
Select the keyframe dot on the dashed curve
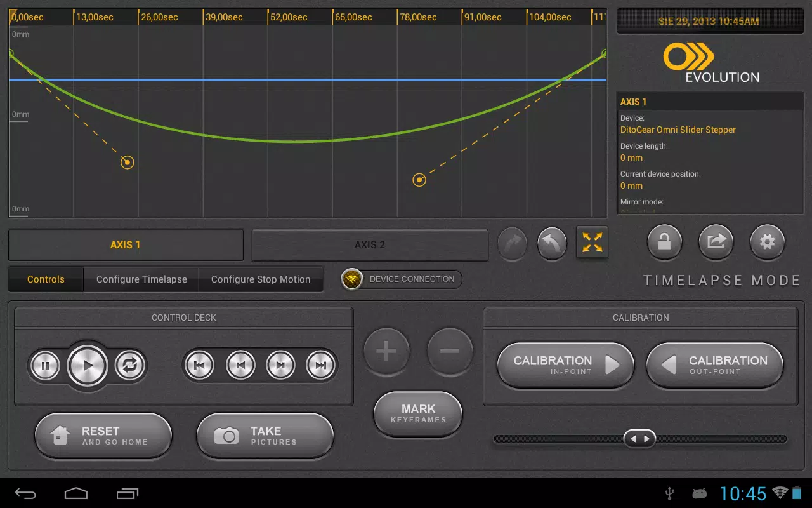(x=127, y=162)
